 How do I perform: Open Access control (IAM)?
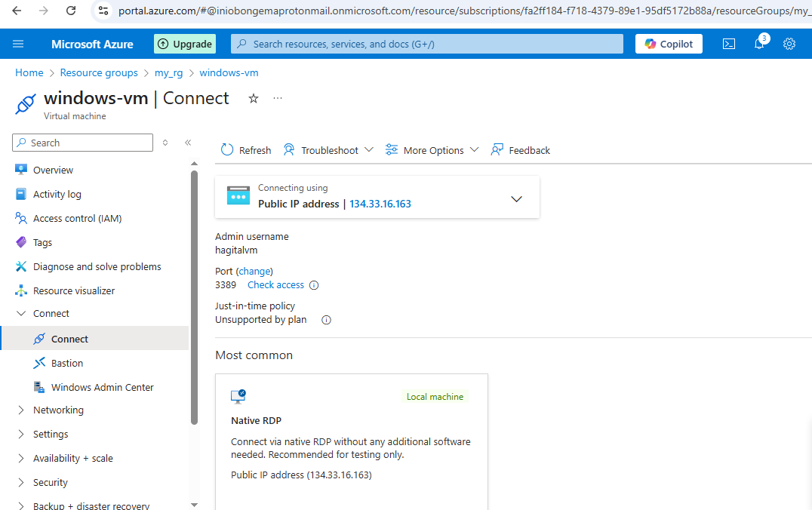tap(77, 219)
